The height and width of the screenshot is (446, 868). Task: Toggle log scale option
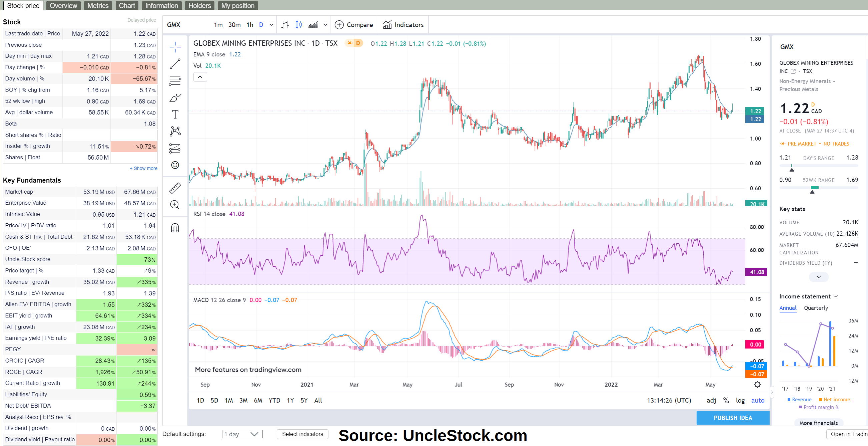click(x=740, y=401)
